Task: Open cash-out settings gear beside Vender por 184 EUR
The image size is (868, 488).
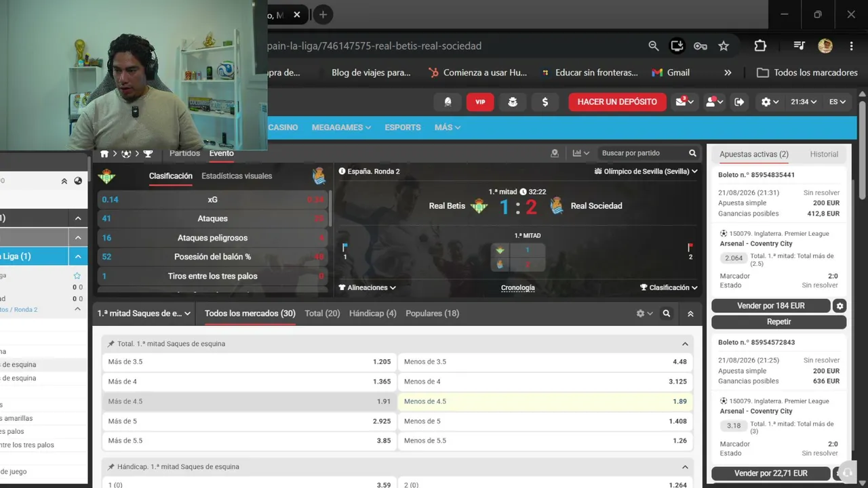Action: tap(840, 306)
